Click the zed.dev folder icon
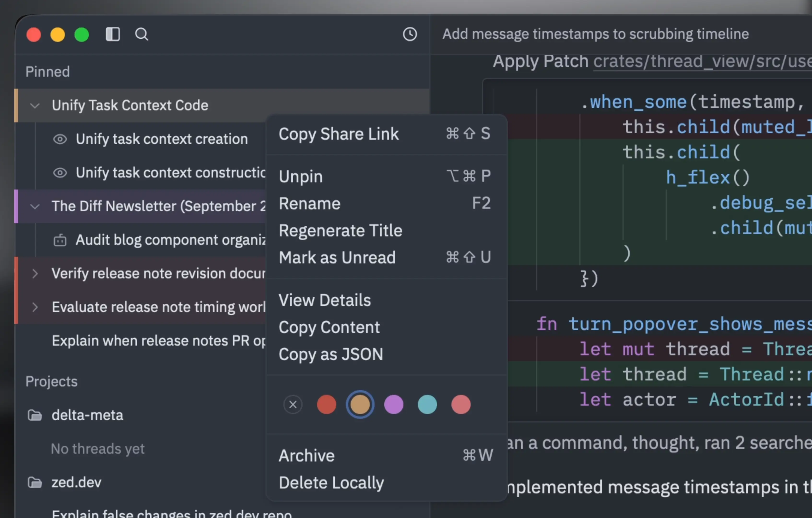Screen dimensions: 812x518 pos(35,483)
